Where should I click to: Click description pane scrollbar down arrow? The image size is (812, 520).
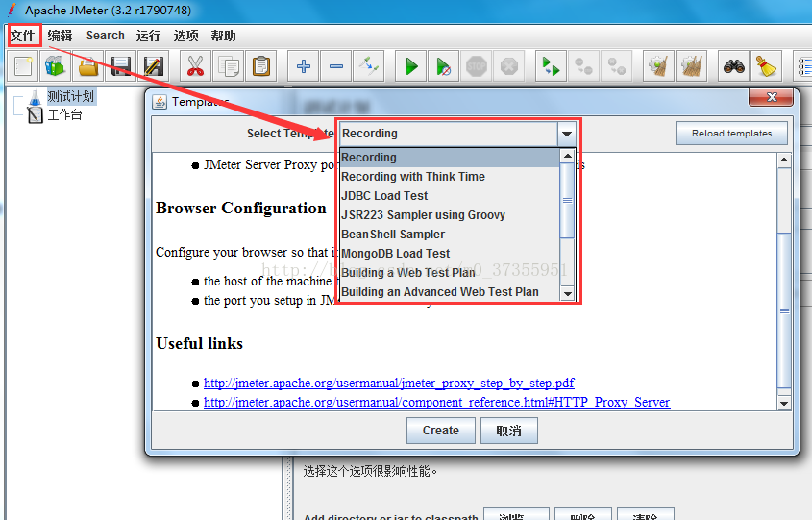784,403
